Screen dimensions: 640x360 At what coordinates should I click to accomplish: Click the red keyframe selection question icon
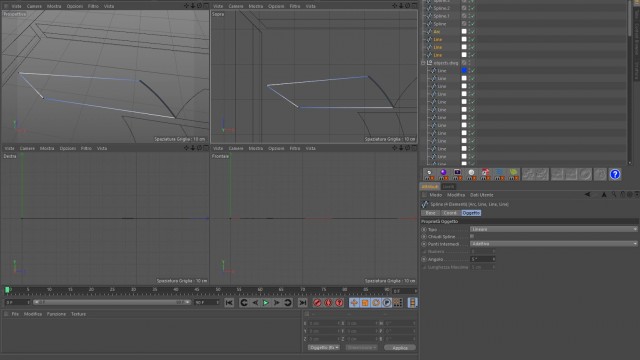pyautogui.click(x=339, y=302)
